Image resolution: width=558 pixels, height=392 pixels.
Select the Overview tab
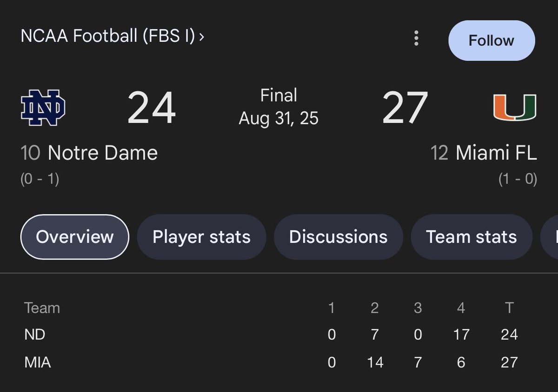74,237
